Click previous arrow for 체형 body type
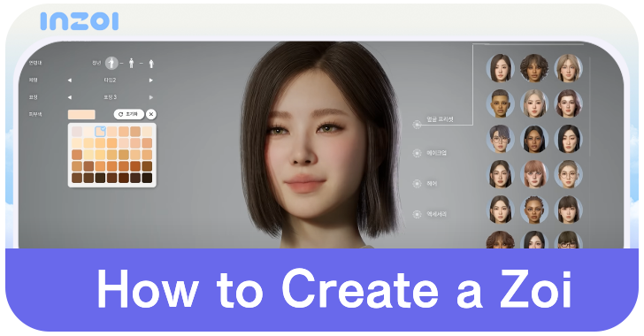The width and height of the screenshot is (644, 336). [69, 80]
